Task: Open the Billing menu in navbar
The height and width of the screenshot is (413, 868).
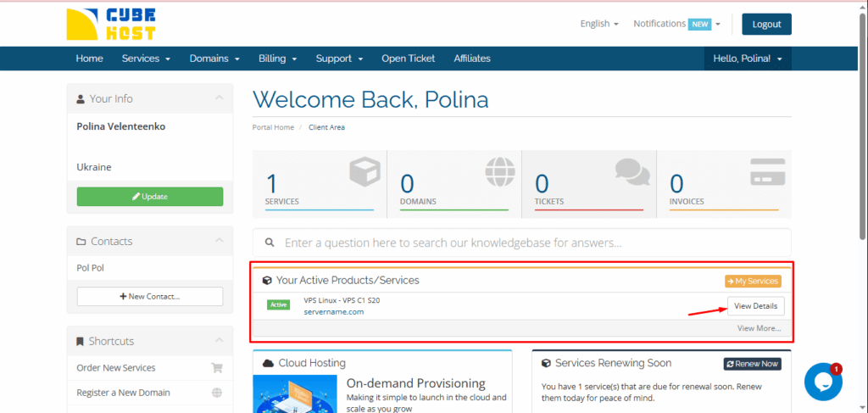Action: pyautogui.click(x=277, y=59)
